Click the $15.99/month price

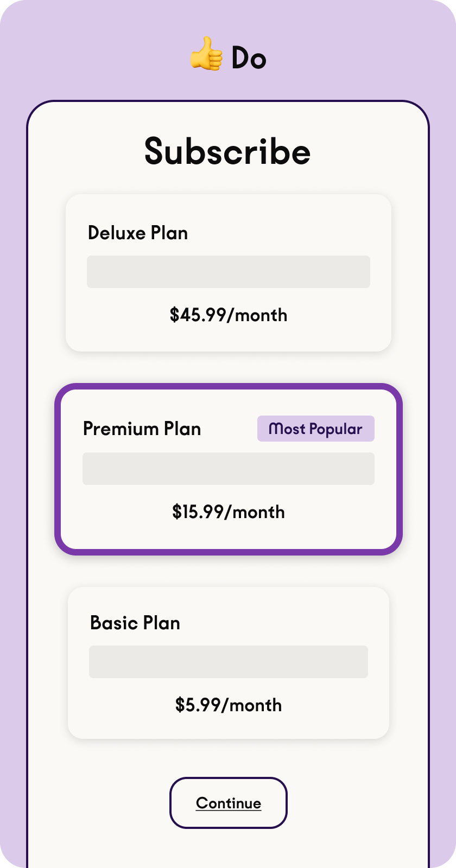coord(228,512)
